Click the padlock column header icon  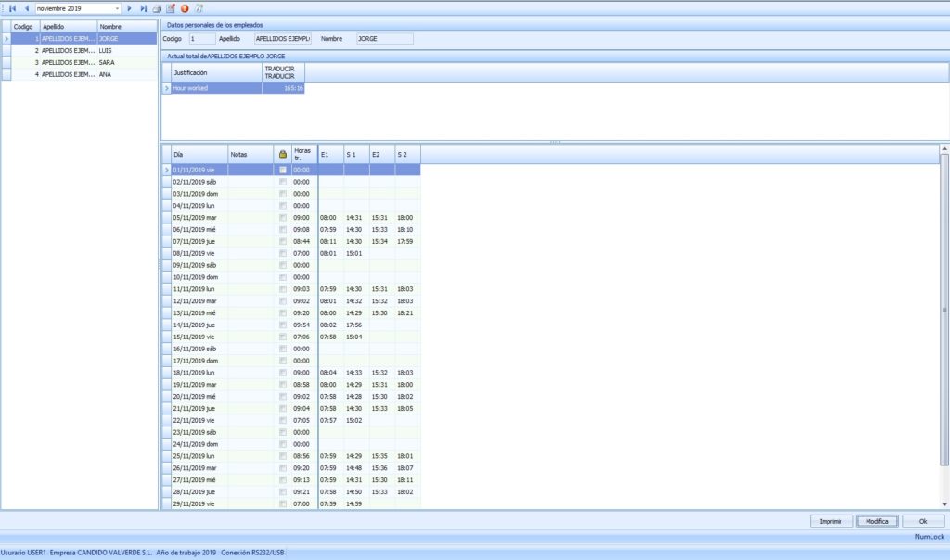(x=282, y=154)
